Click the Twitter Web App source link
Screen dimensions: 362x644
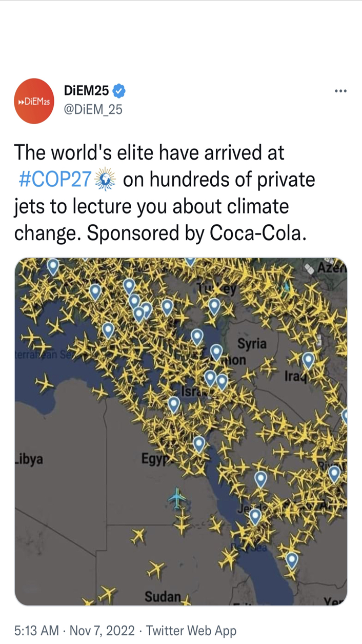click(191, 630)
